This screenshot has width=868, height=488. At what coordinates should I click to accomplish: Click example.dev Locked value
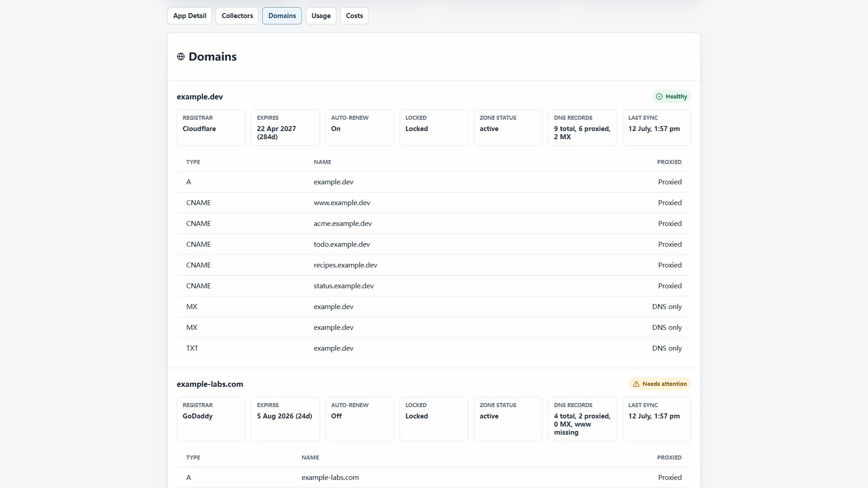(416, 129)
